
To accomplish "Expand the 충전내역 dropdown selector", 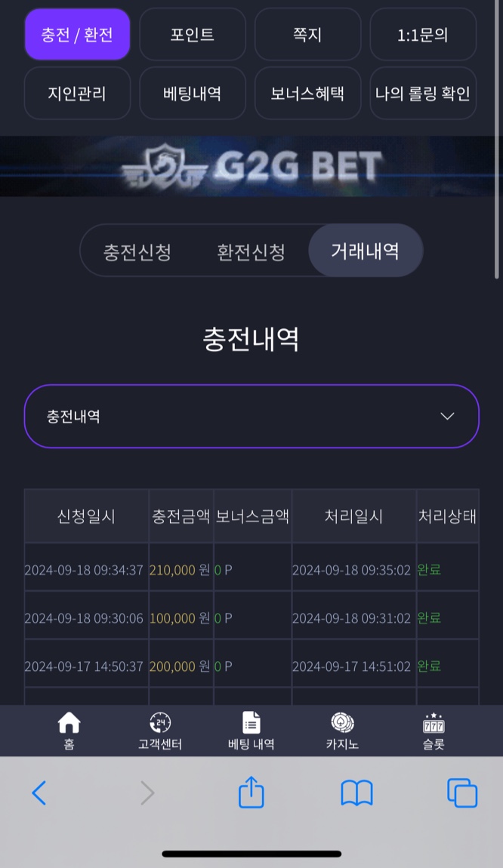I will click(x=251, y=417).
